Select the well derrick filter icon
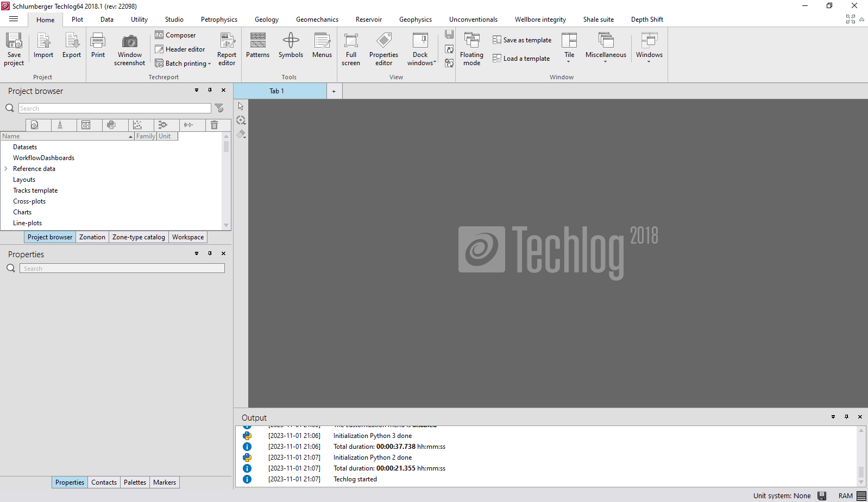The height and width of the screenshot is (502, 868). 60,125
